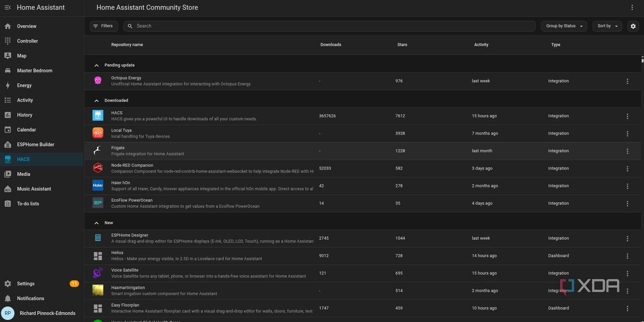Select Activity in the sidebar
The width and height of the screenshot is (644, 322).
(x=41, y=100)
